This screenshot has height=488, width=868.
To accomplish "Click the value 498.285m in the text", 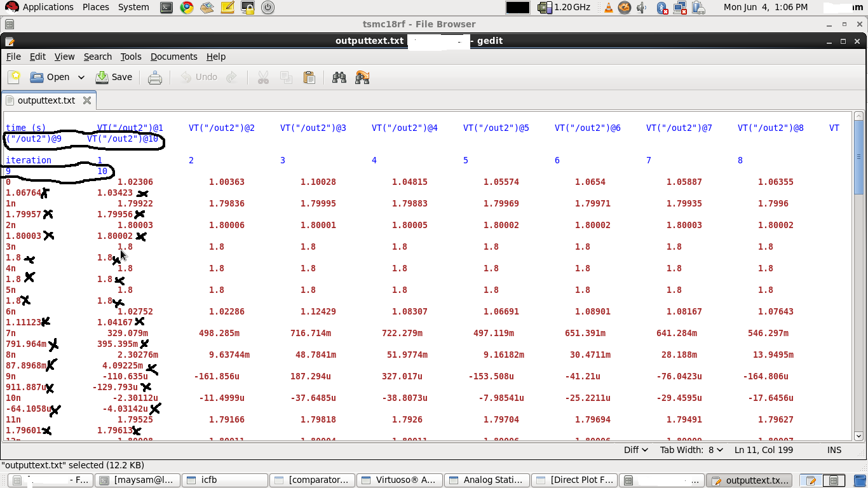I will coord(219,333).
